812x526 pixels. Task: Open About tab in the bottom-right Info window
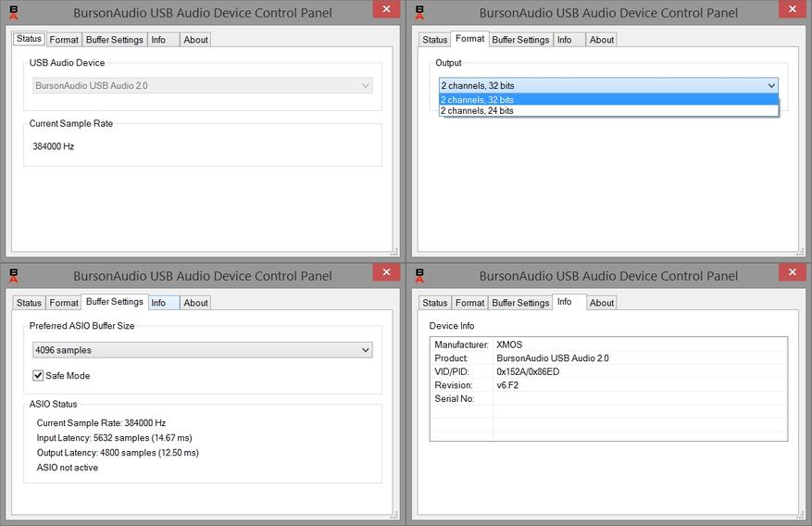coord(602,303)
